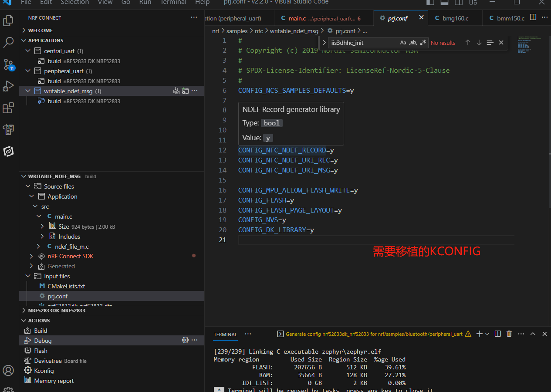The image size is (551, 392).
Task: Click the nRF Connect activity bar icon
Action: [9, 151]
